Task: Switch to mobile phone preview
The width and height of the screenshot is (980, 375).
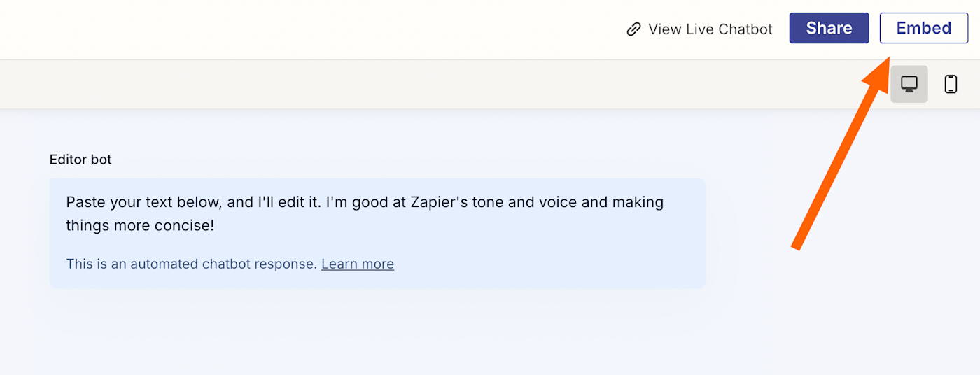Action: [951, 84]
